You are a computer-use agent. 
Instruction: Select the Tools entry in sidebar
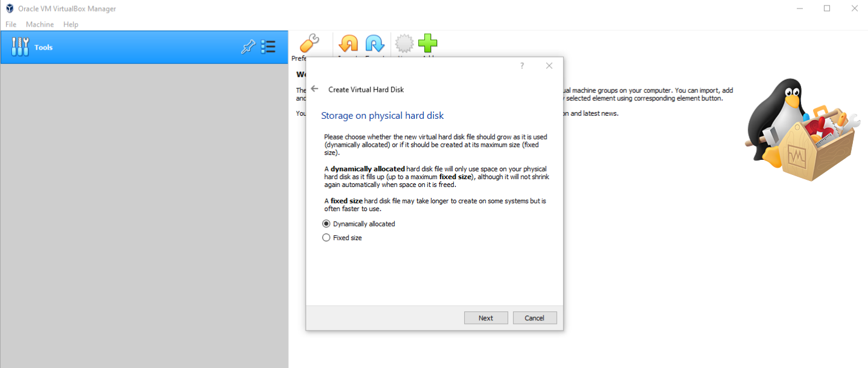(x=144, y=47)
